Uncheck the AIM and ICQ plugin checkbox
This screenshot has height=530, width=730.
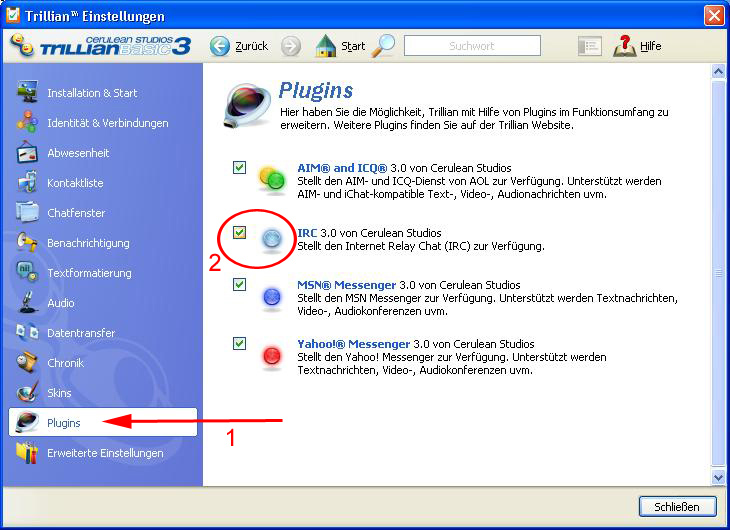pyautogui.click(x=239, y=167)
